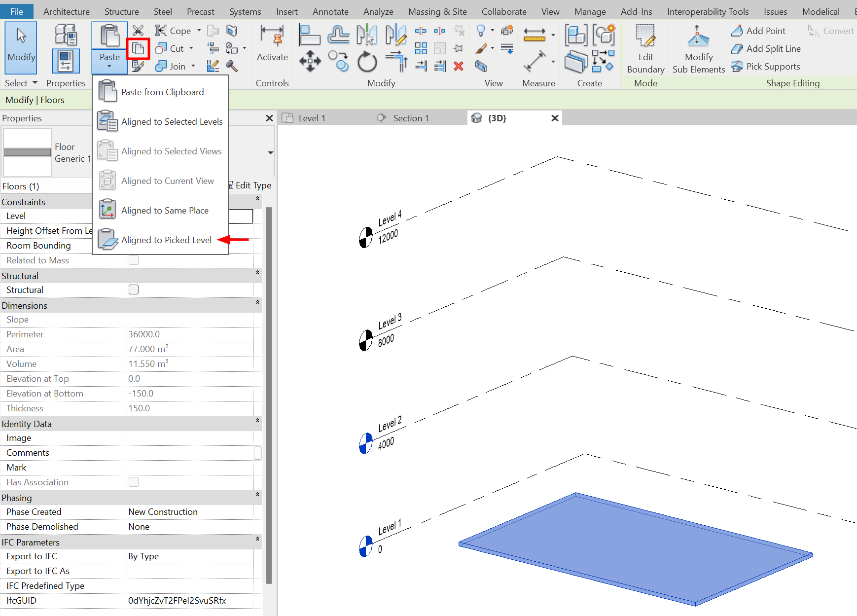Screen dimensions: 857x616
Task: Click the Mark value field
Action: (190, 467)
